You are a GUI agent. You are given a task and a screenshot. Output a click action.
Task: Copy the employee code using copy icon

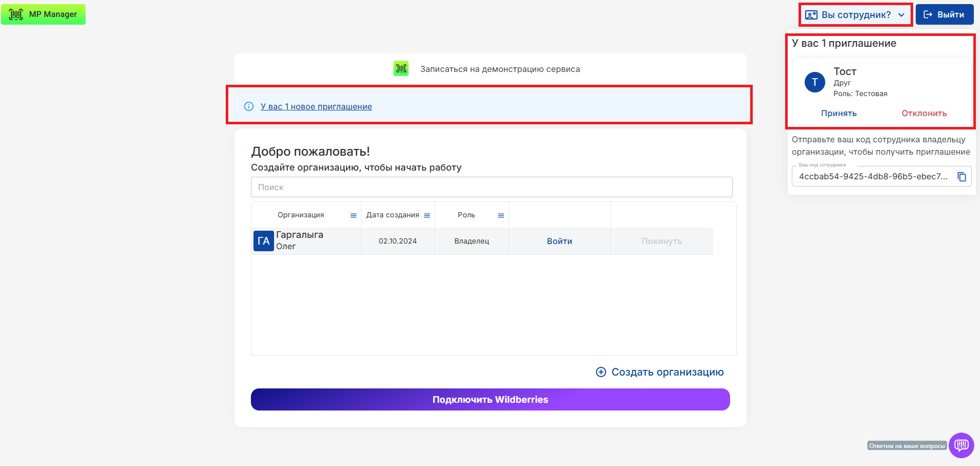961,177
